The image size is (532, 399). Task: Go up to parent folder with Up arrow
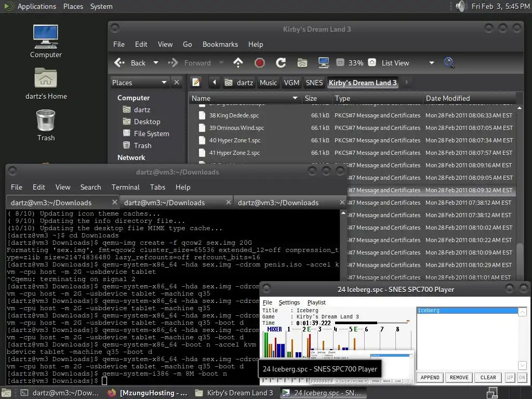pos(238,63)
